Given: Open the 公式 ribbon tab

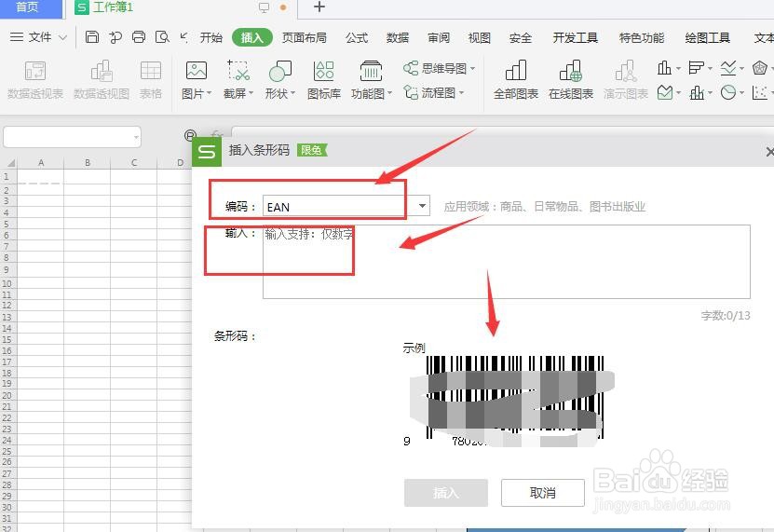Looking at the screenshot, I should pos(357,37).
